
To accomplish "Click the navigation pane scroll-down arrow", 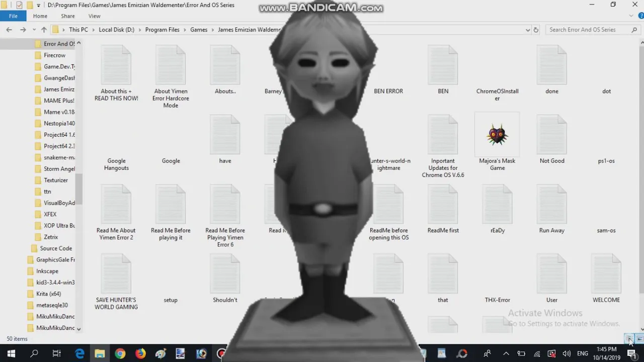I will [78, 328].
